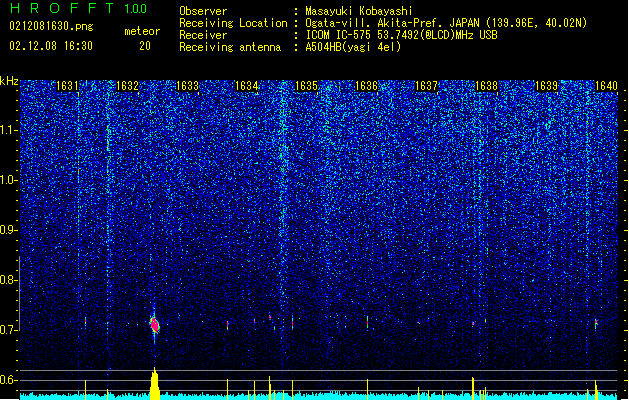
Task: Click the 1631 time marker
Action: [67, 86]
